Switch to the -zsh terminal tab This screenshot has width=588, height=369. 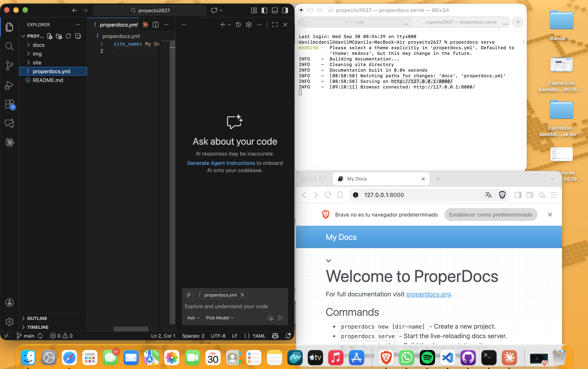354,22
